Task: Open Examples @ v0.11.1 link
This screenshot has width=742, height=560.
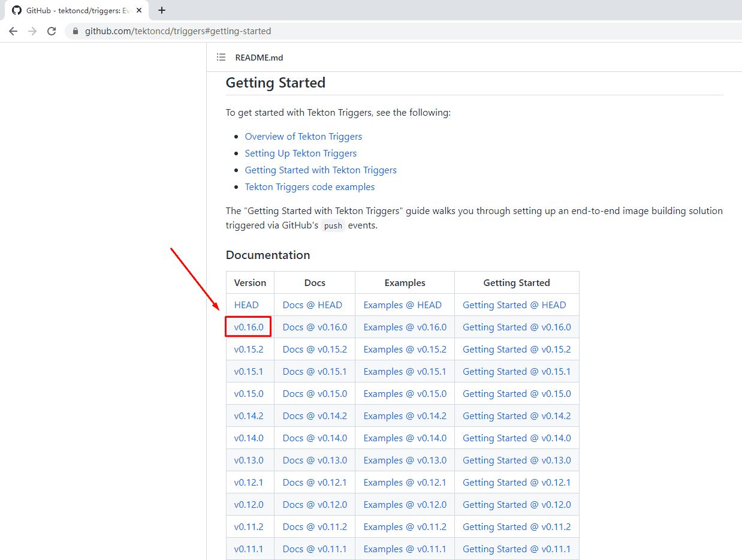Action: 405,549
